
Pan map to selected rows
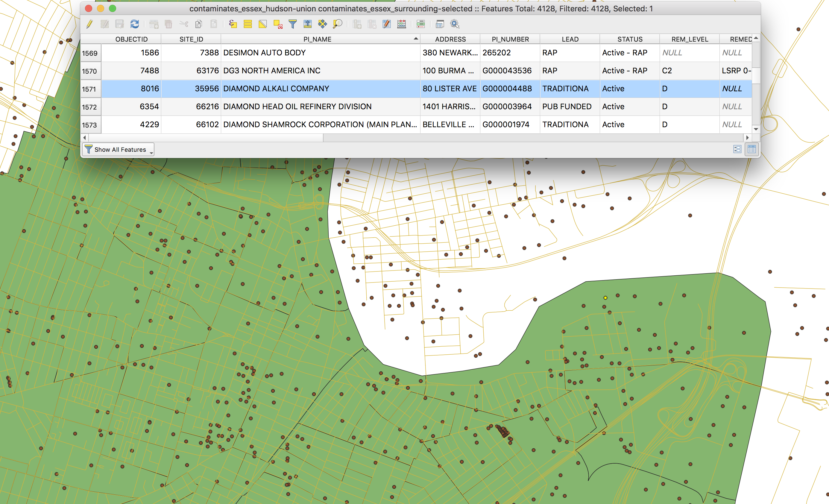322,24
